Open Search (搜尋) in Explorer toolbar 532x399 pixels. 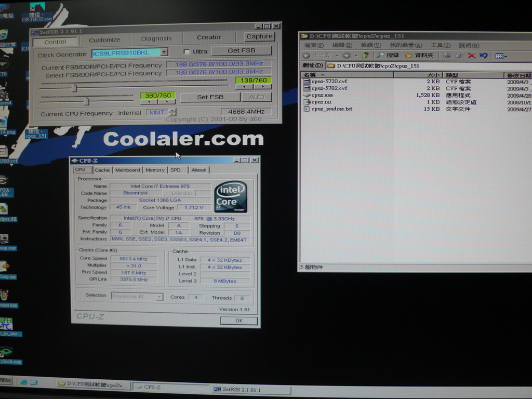tap(388, 55)
